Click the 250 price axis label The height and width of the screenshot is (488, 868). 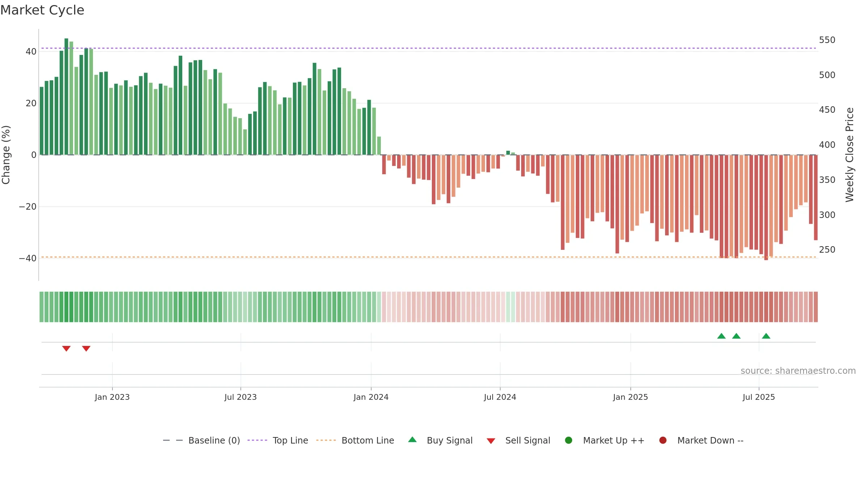[x=827, y=250]
